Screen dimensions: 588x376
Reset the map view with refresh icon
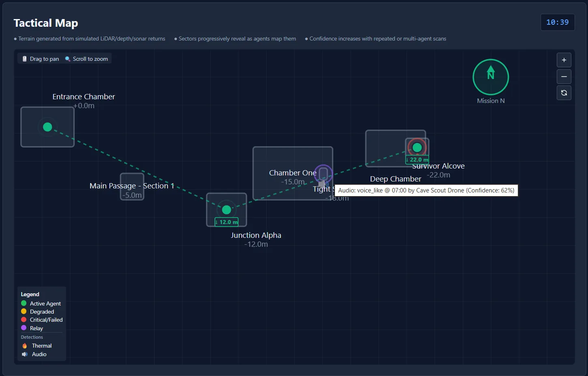(564, 93)
